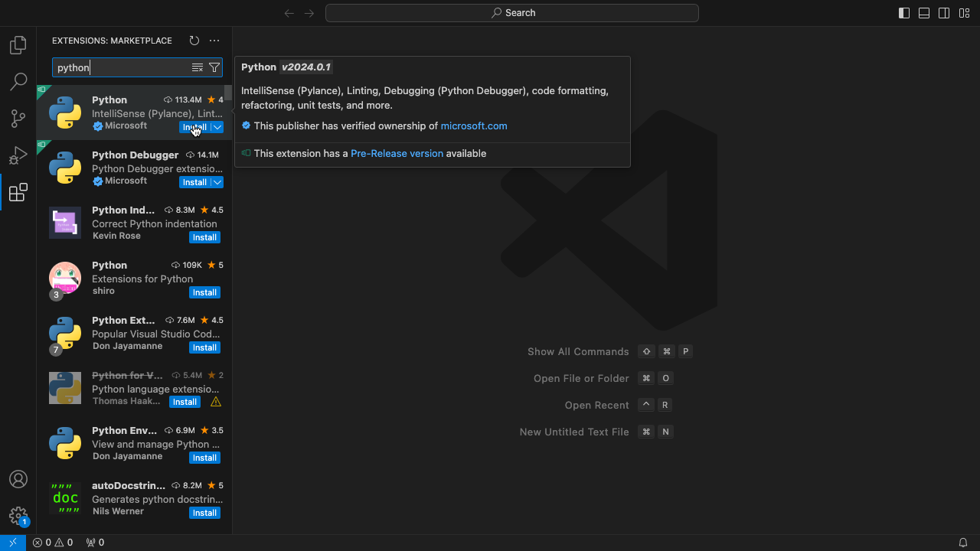Open notifications bell

pos(963,543)
